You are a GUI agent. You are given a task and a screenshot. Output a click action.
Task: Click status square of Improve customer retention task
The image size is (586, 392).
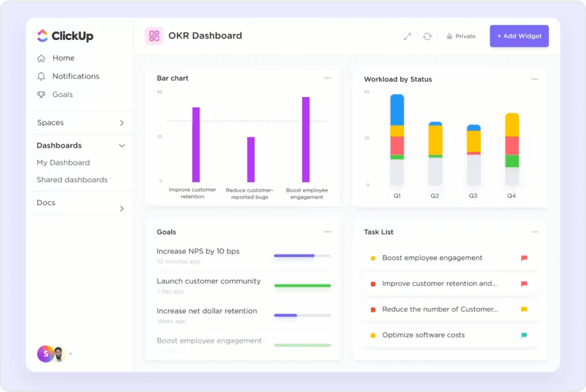(x=373, y=284)
